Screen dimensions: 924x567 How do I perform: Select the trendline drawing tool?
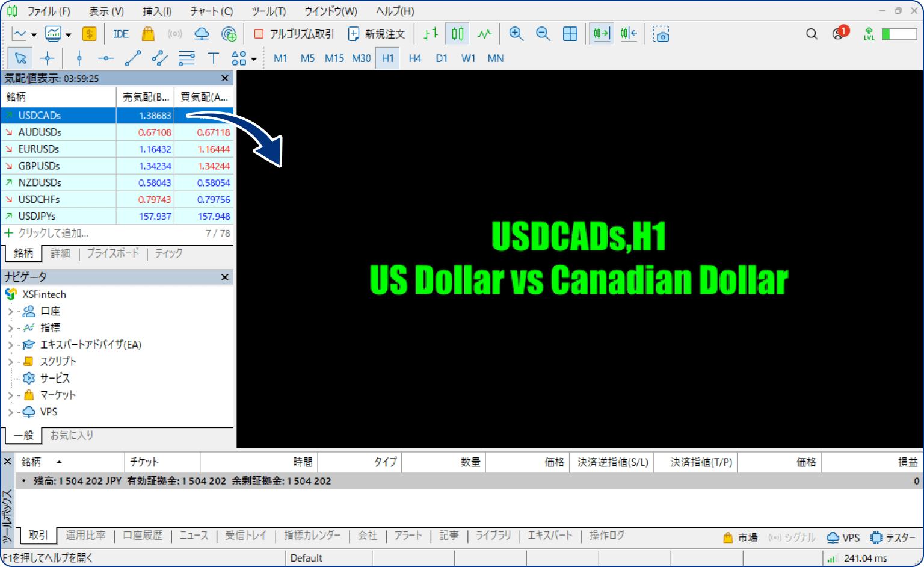132,58
